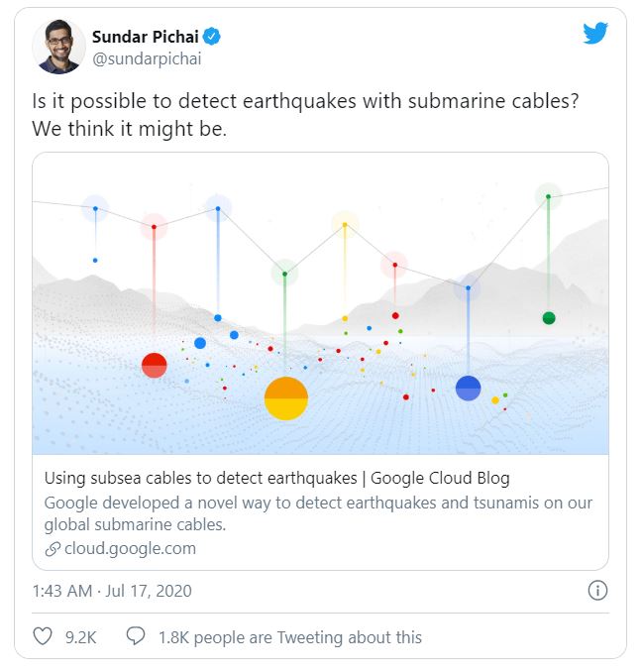This screenshot has height=672, width=642.
Task: Click the article description about earthquakes and tsunamis
Action: [x=318, y=513]
